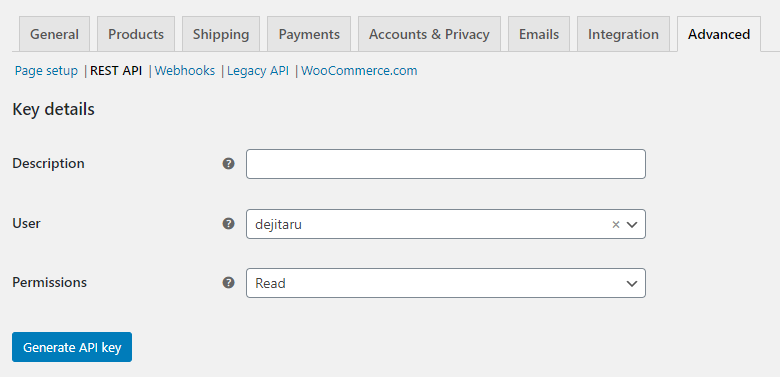Go to the Webhooks section link

(185, 71)
